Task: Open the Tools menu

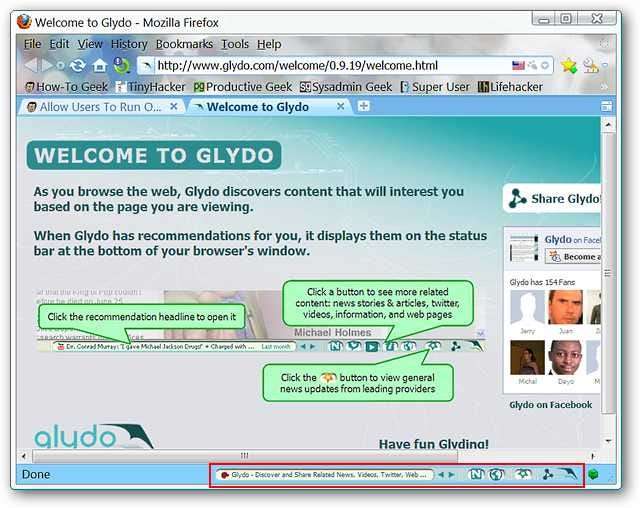Action: (235, 44)
